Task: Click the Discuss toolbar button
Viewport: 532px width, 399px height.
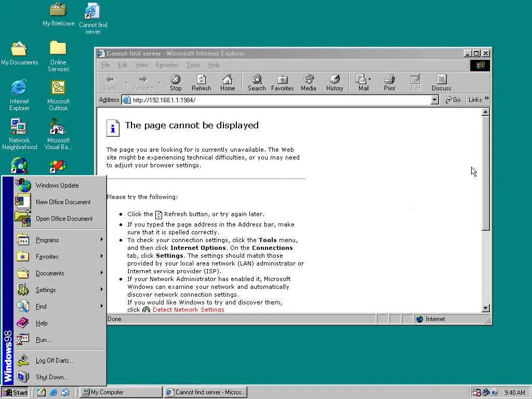Action: [x=442, y=83]
